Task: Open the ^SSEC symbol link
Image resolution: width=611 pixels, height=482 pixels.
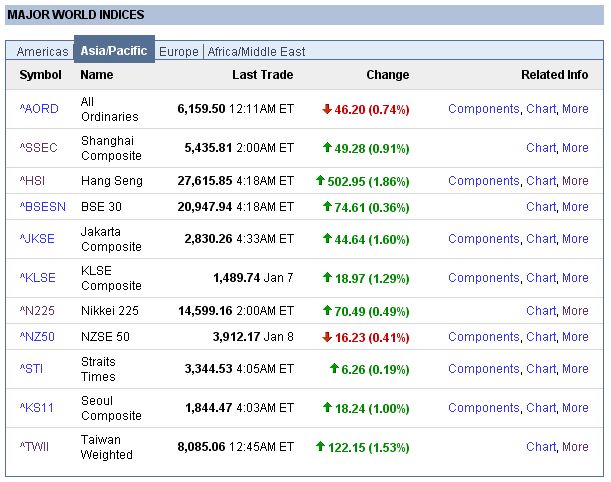Action: pyautogui.click(x=39, y=148)
